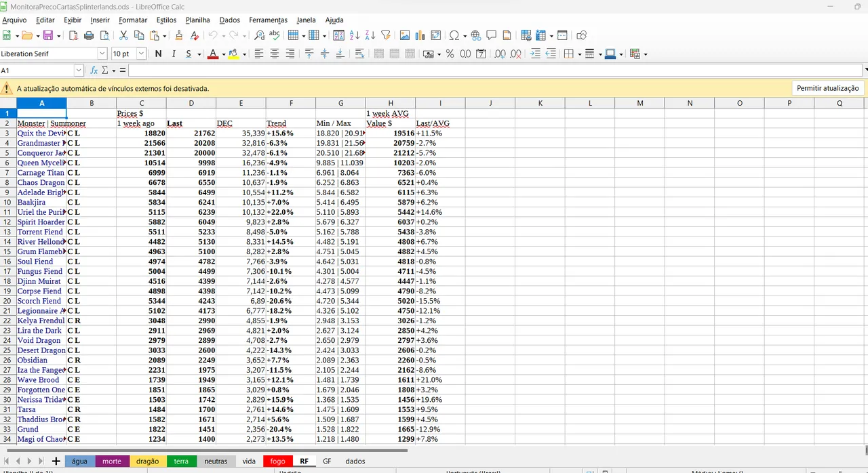Click Permitir atualização button
Viewport: 868px width, 473px height.
pyautogui.click(x=827, y=88)
